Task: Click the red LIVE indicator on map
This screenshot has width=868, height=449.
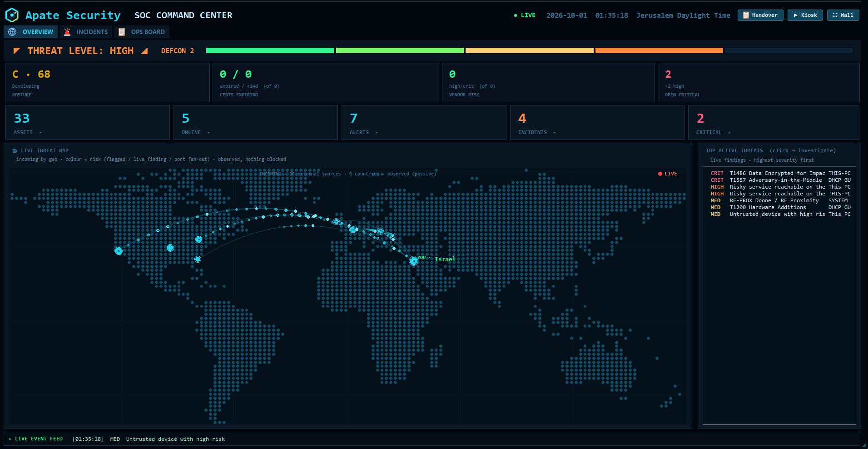Action: click(667, 174)
